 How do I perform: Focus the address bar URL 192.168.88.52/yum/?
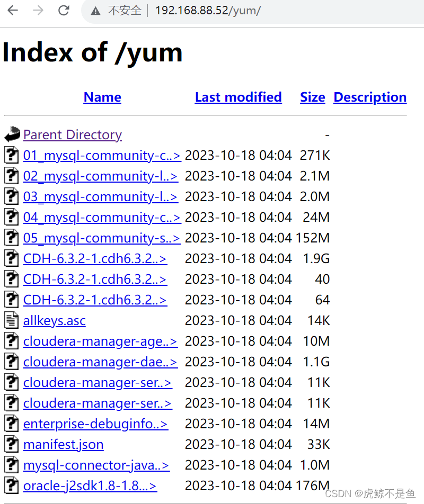coord(208,11)
